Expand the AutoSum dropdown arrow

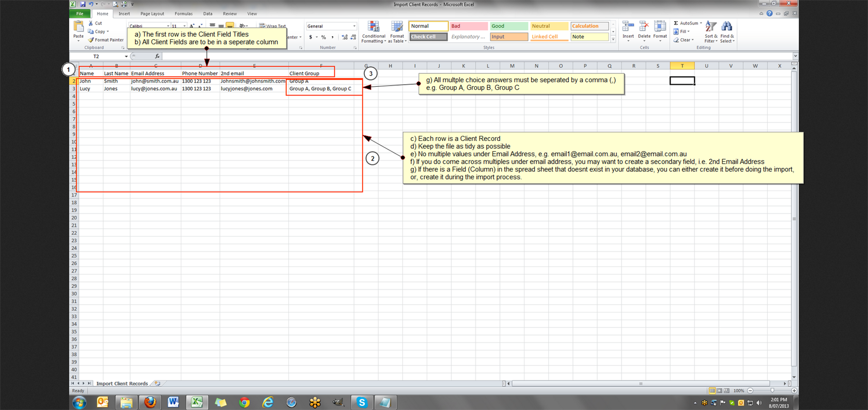point(701,23)
